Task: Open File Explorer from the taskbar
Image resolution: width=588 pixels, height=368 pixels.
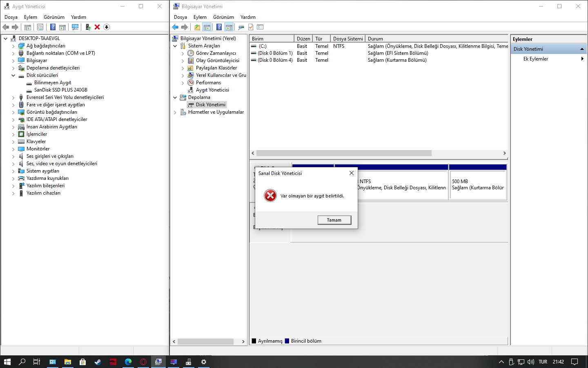Action: point(68,362)
